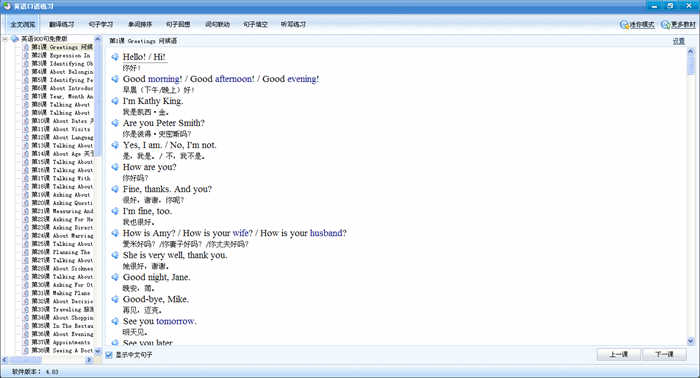700x378 pixels.
Task: Play audio for "Are you Peter Smith?"
Action: click(x=115, y=123)
